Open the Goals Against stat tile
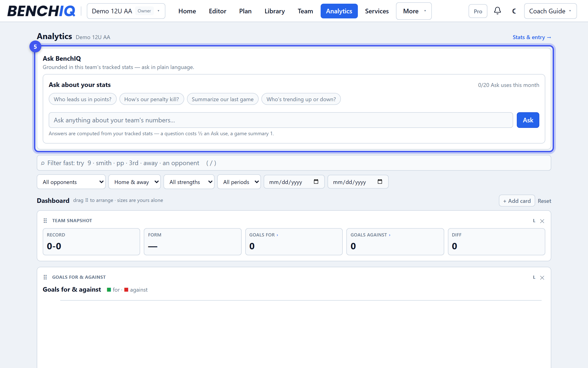The image size is (588, 368). tap(395, 242)
